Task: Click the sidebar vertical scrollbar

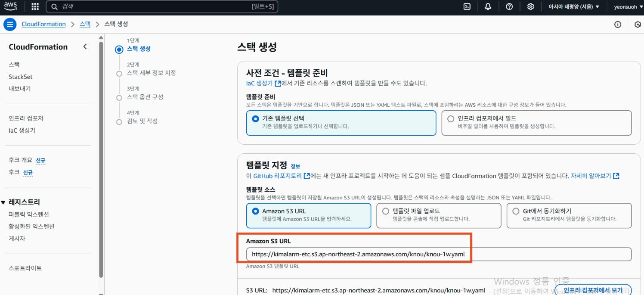Action: click(x=101, y=159)
